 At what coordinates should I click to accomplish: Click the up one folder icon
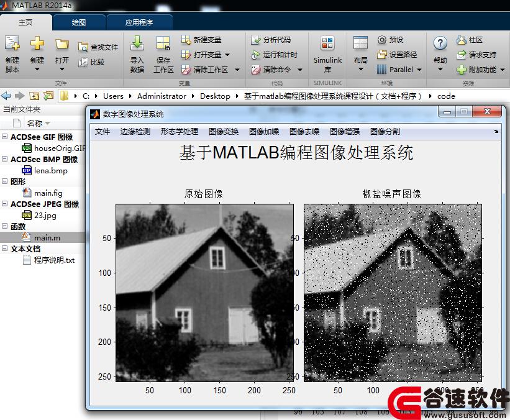coord(34,96)
